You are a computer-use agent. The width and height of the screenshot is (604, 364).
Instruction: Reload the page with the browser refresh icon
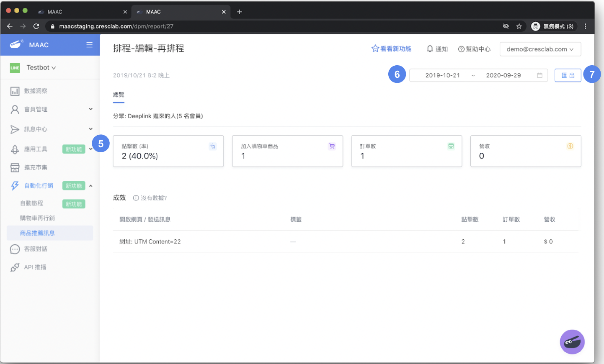[36, 26]
